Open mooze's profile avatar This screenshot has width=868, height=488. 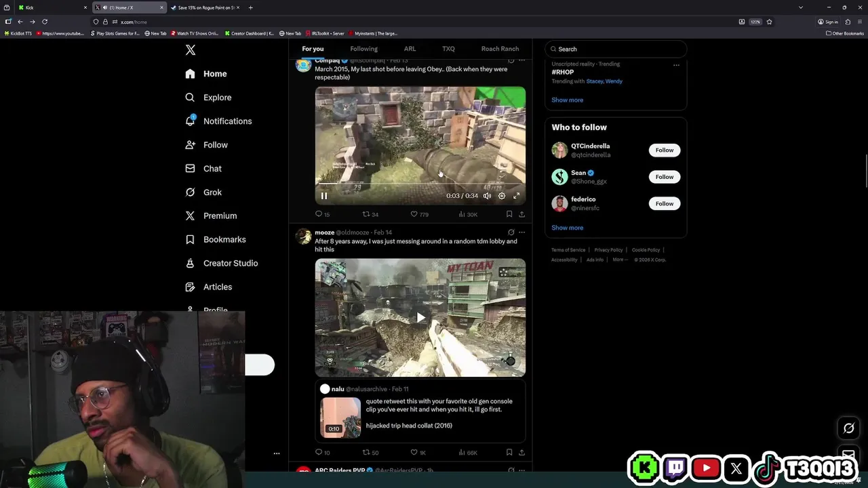click(x=303, y=237)
